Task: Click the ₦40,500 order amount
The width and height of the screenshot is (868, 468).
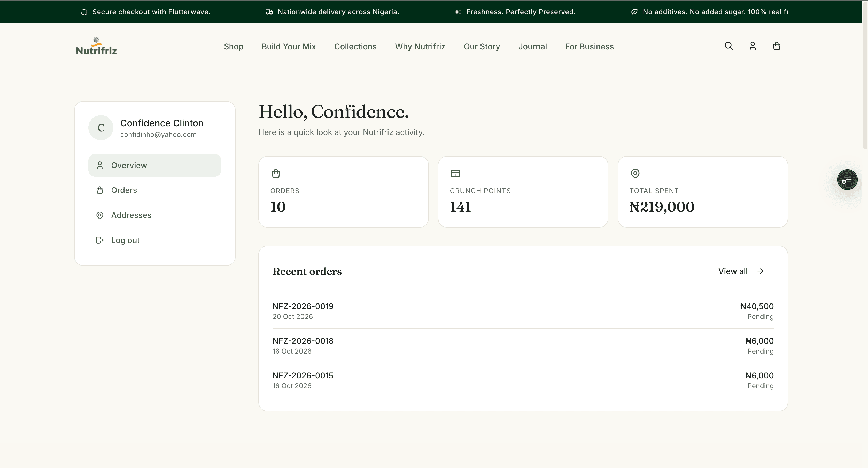Action: pos(757,306)
